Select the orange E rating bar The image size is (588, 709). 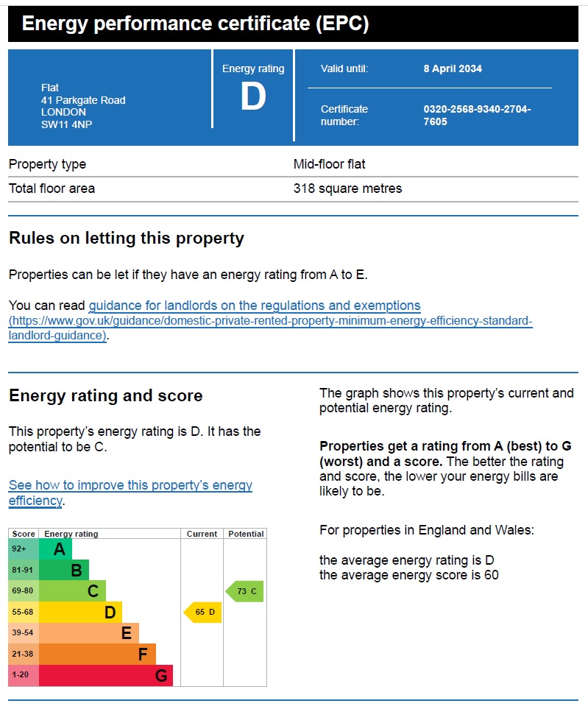(x=88, y=633)
